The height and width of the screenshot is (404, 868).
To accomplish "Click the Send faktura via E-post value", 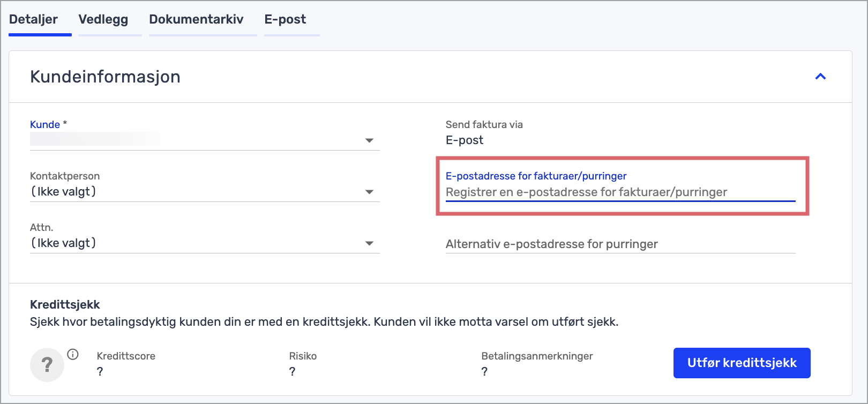I will [x=465, y=140].
